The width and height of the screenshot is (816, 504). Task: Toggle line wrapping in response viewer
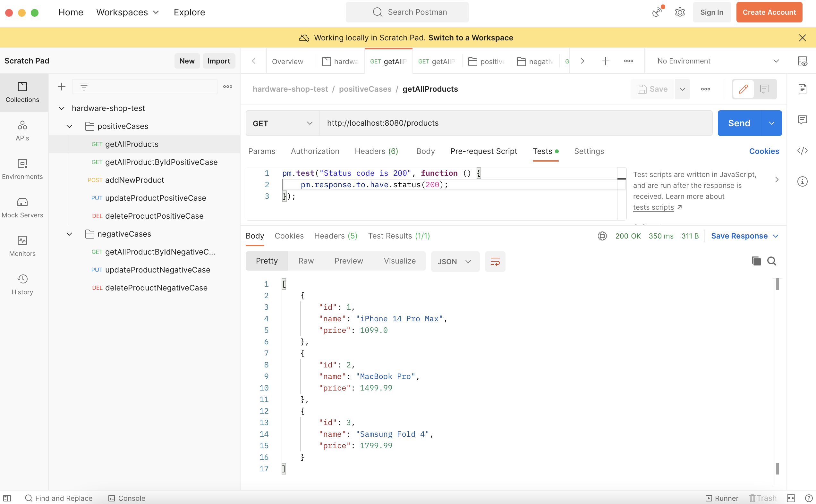coord(495,262)
